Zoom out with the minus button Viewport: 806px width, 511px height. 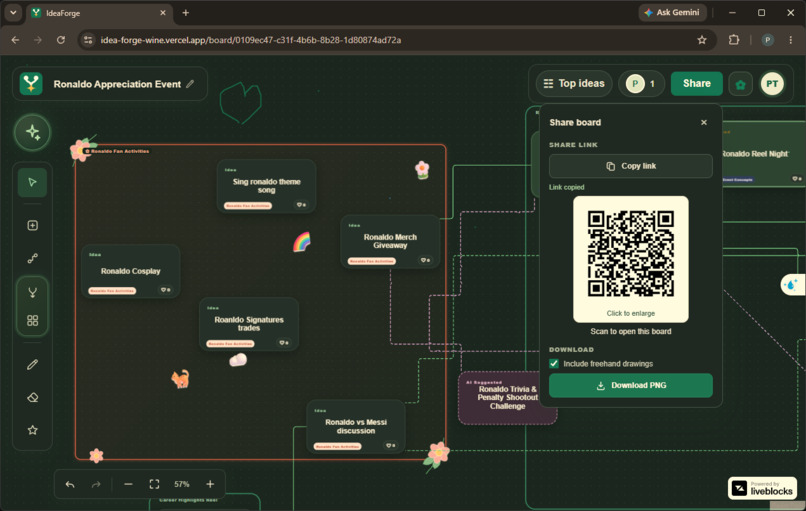129,484
